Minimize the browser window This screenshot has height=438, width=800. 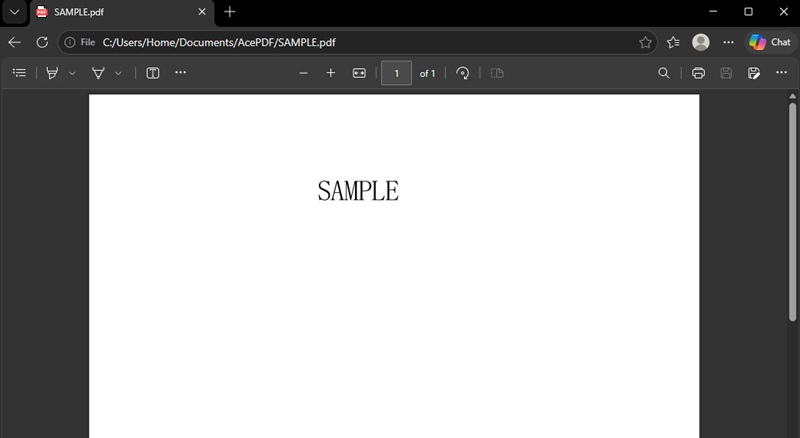click(713, 11)
